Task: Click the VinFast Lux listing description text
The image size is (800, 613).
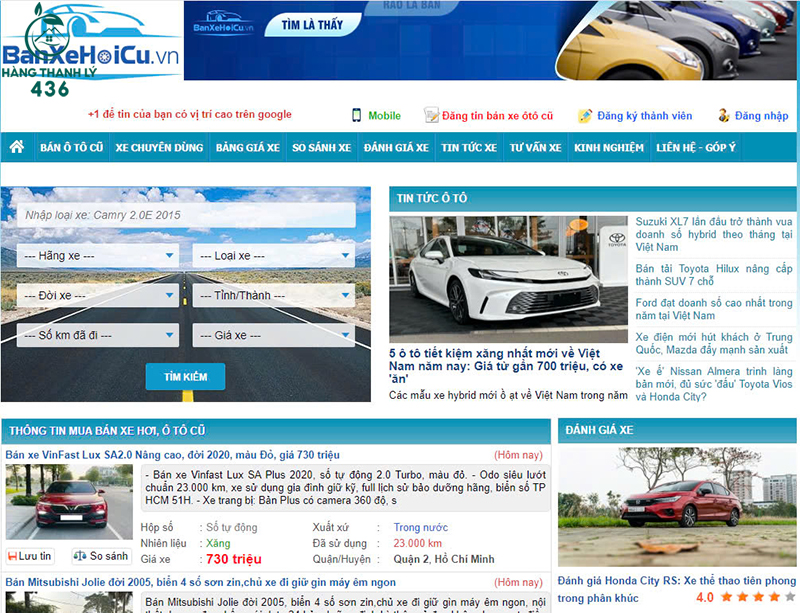Action: [x=345, y=487]
